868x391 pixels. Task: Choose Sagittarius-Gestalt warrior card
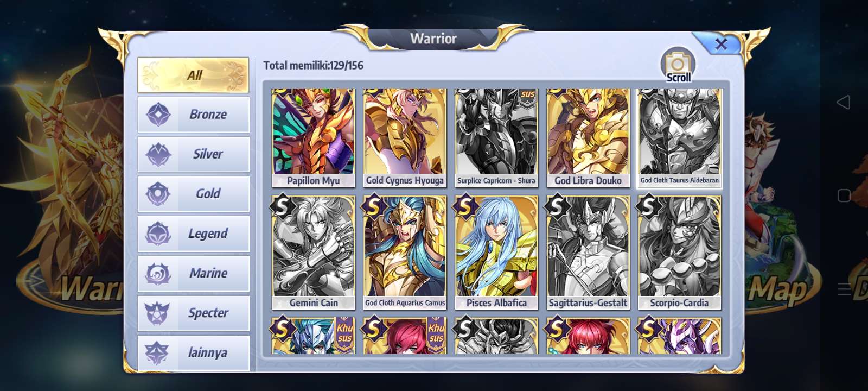coord(588,253)
